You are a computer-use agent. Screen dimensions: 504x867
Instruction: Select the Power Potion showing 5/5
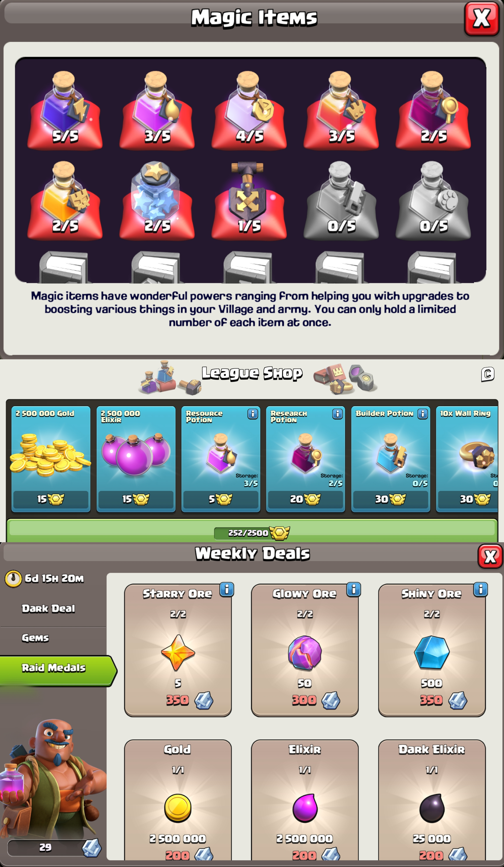click(x=65, y=110)
